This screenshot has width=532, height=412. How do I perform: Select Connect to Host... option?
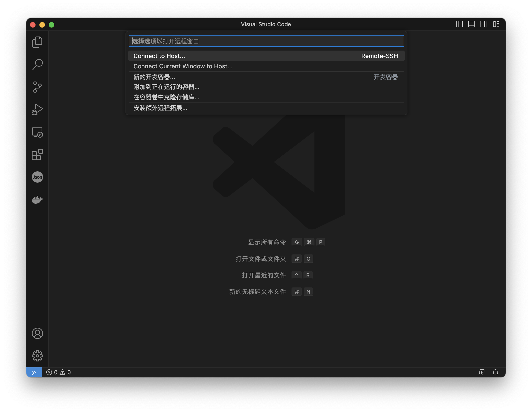click(x=266, y=56)
